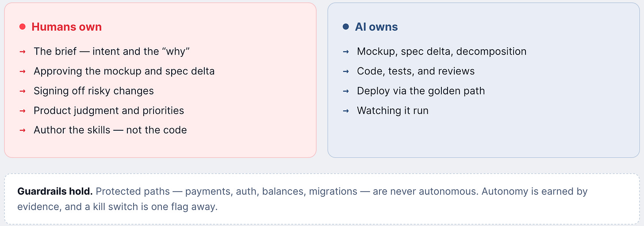The height and width of the screenshot is (226, 644).
Task: Click the arrow before Product judgment and priorities
Action: [23, 111]
